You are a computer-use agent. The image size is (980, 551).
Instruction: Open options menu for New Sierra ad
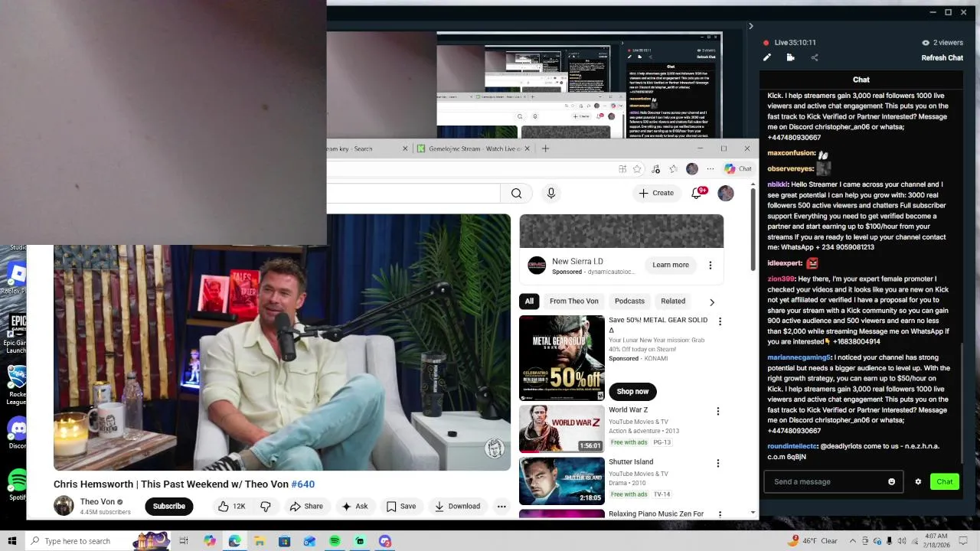point(710,265)
